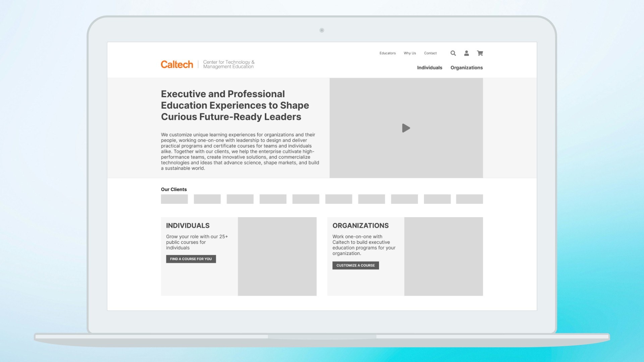This screenshot has width=644, height=362.
Task: Open the Why Us link
Action: click(410, 53)
